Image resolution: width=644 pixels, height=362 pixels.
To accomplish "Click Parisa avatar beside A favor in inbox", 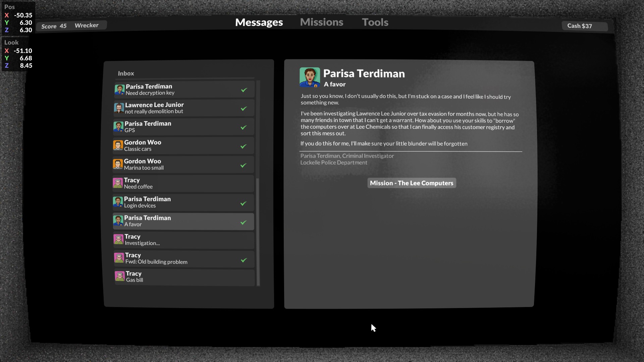I will (x=118, y=221).
